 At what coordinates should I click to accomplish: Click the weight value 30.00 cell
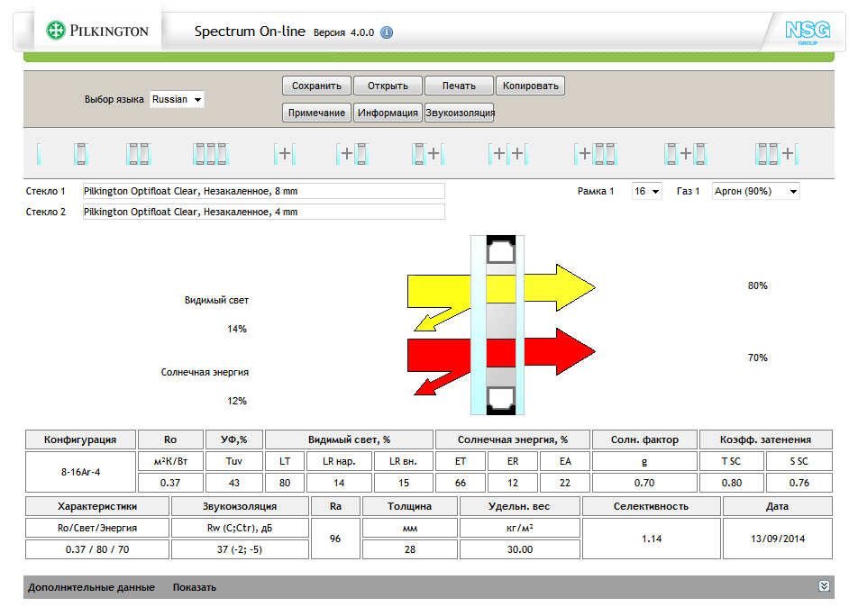[520, 549]
